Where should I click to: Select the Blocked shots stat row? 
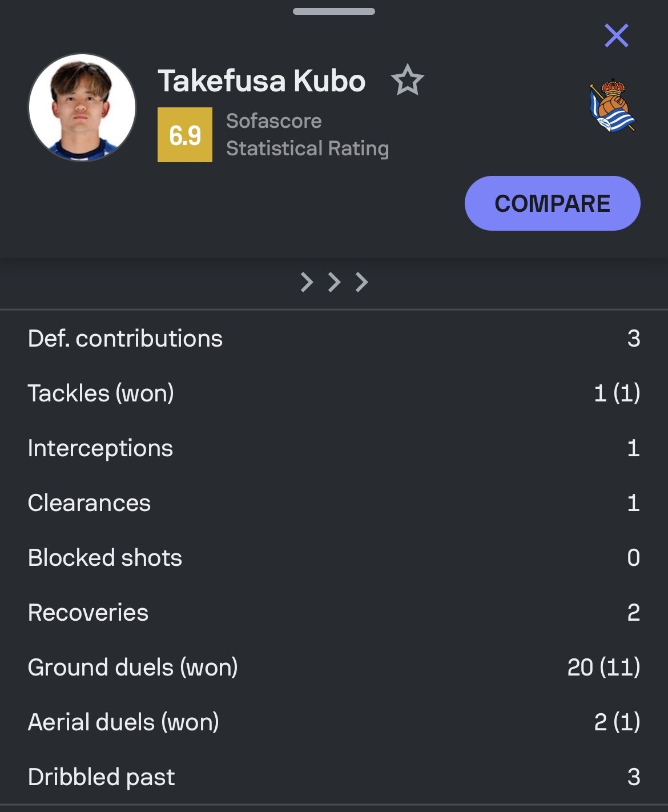tap(334, 558)
